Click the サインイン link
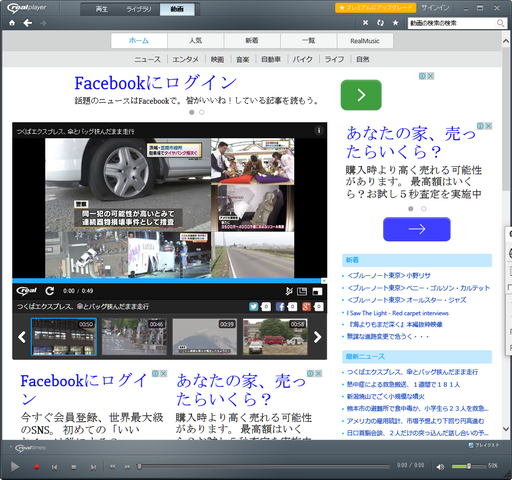 point(435,8)
